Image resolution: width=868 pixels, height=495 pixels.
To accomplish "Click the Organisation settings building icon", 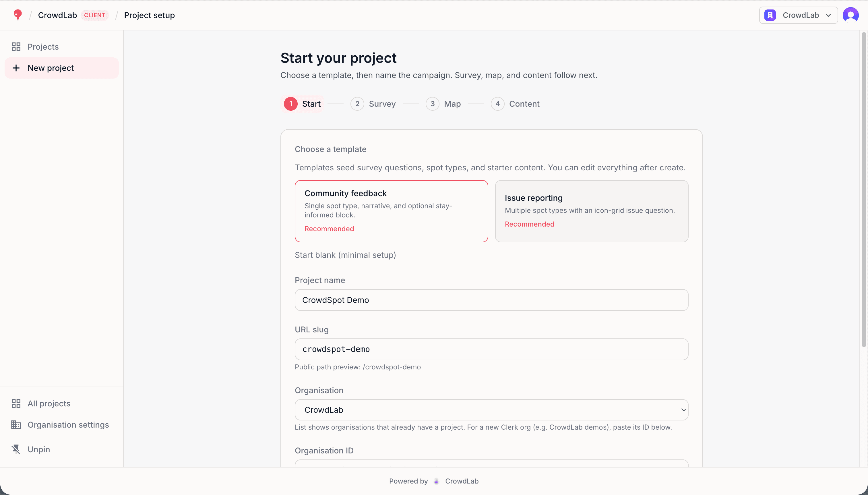I will [16, 425].
